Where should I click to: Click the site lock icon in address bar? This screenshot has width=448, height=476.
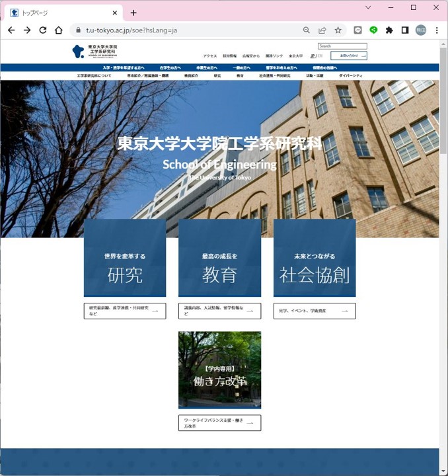pyautogui.click(x=78, y=30)
